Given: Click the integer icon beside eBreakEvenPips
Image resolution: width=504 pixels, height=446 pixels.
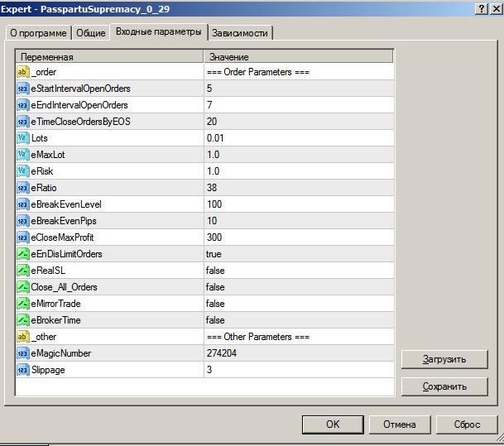Looking at the screenshot, I should pyautogui.click(x=23, y=221).
